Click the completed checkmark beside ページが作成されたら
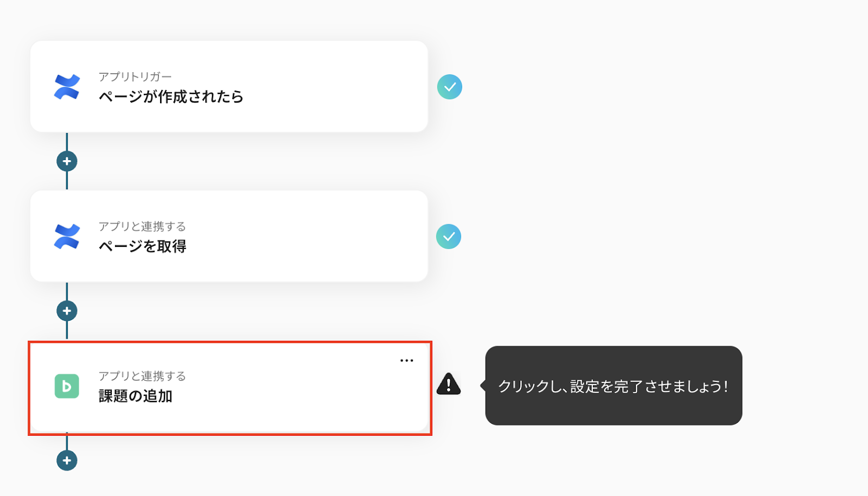The height and width of the screenshot is (496, 868). tap(450, 87)
